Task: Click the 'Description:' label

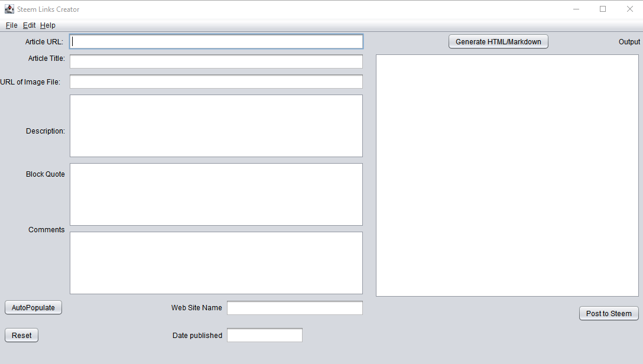Action: coord(45,131)
